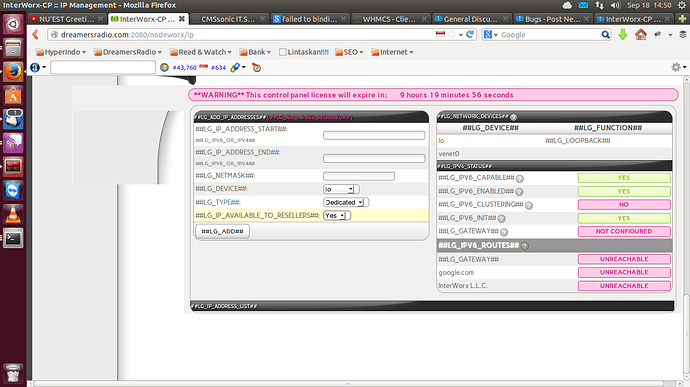Reload the page with the refresh icon
690x387 pixels.
tap(470, 34)
